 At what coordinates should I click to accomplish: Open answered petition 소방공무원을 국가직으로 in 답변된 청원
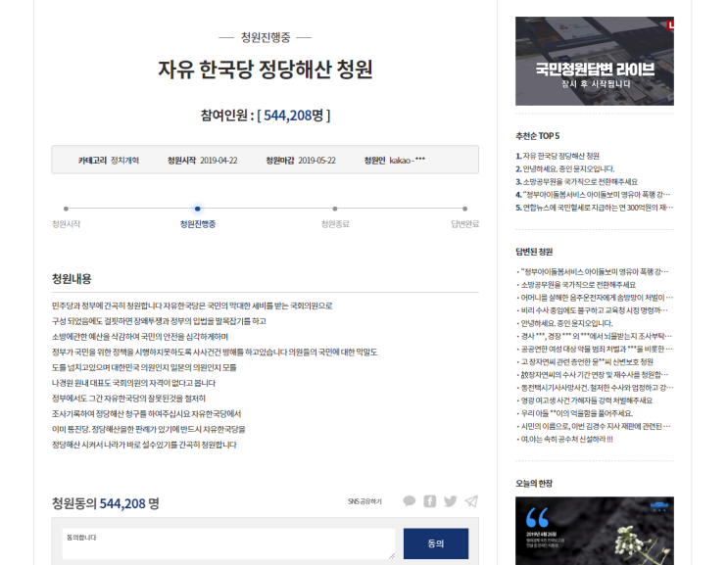[578, 285]
